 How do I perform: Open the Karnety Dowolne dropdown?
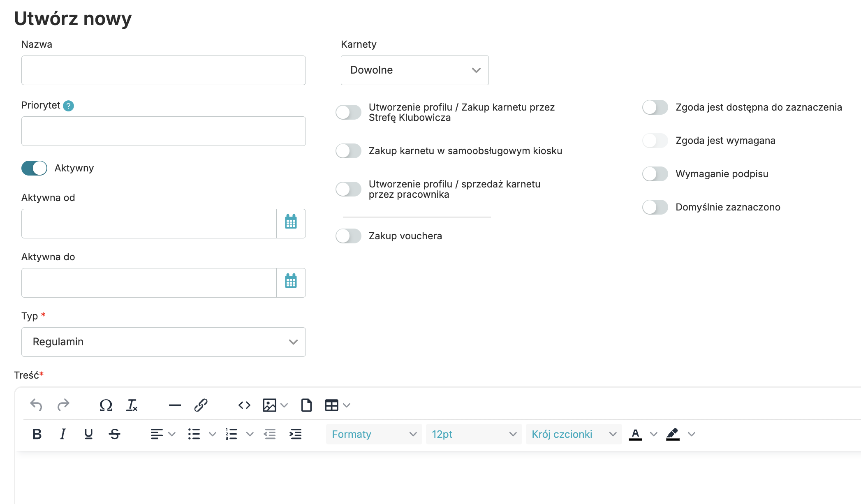click(x=414, y=70)
